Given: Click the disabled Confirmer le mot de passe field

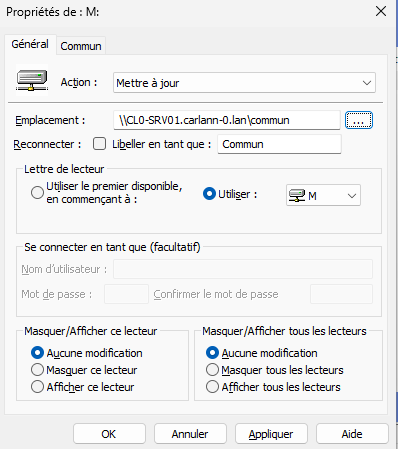Looking at the screenshot, I should [341, 294].
